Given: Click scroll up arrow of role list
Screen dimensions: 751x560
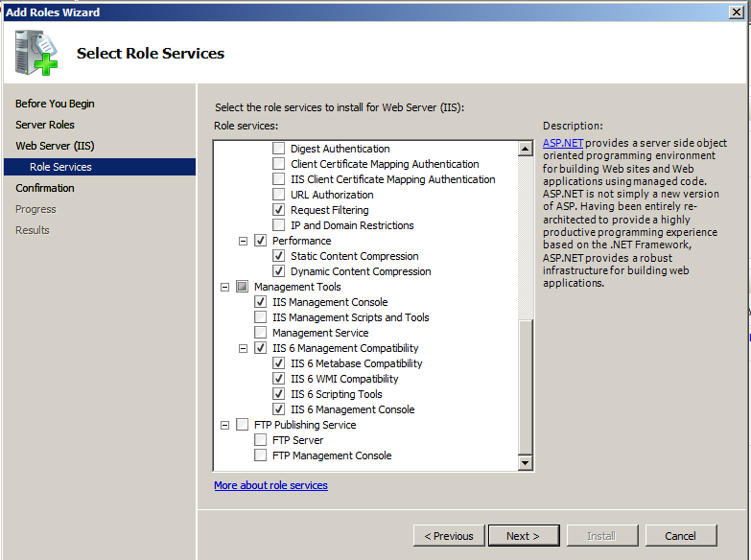Looking at the screenshot, I should click(526, 149).
